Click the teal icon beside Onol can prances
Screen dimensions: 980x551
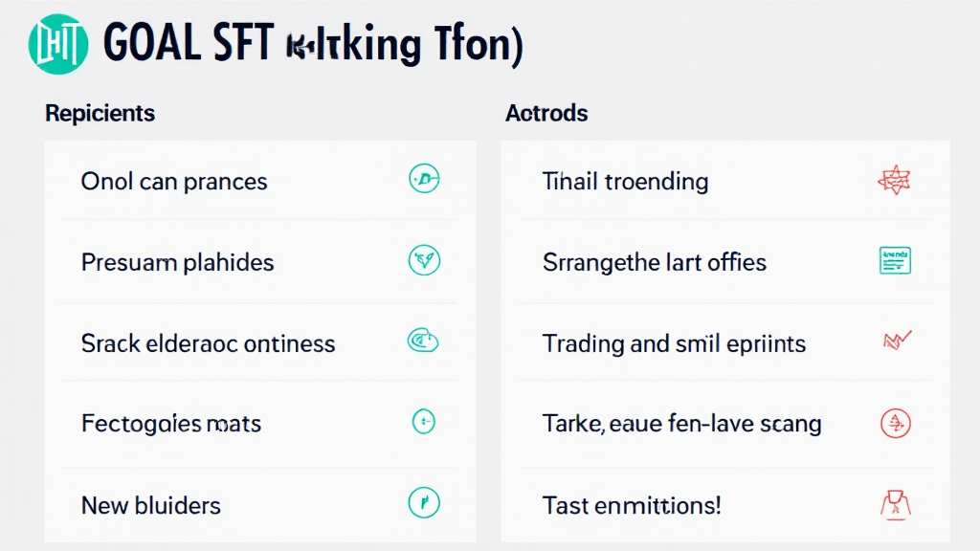[424, 179]
